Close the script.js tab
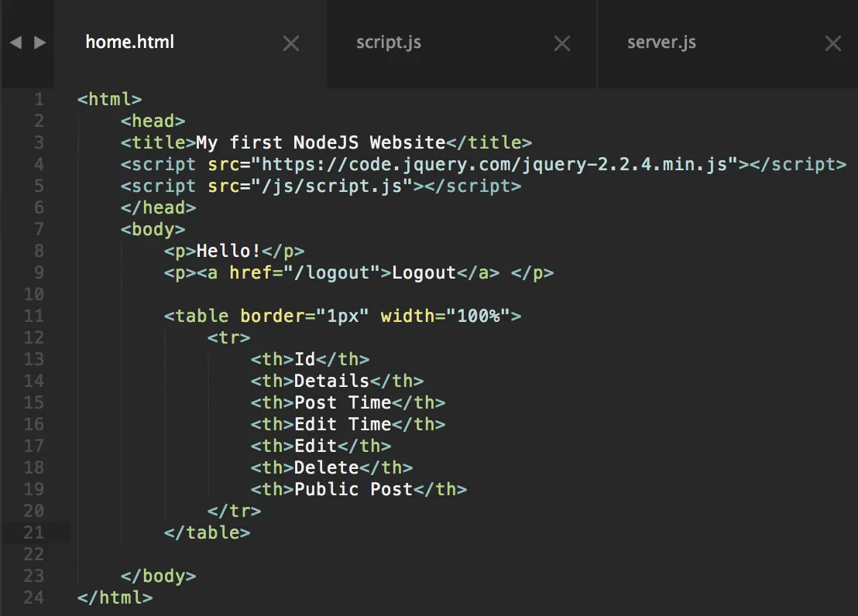The width and height of the screenshot is (858, 616). click(x=562, y=43)
